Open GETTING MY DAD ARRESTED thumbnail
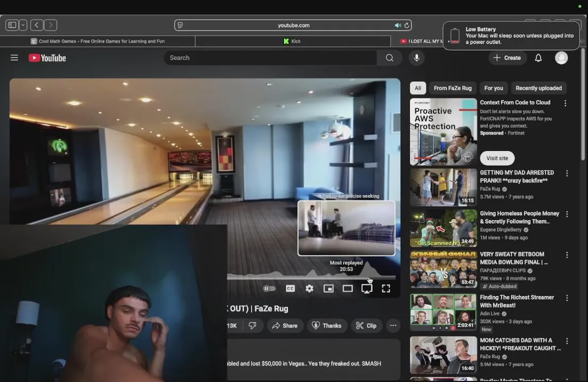 click(443, 187)
